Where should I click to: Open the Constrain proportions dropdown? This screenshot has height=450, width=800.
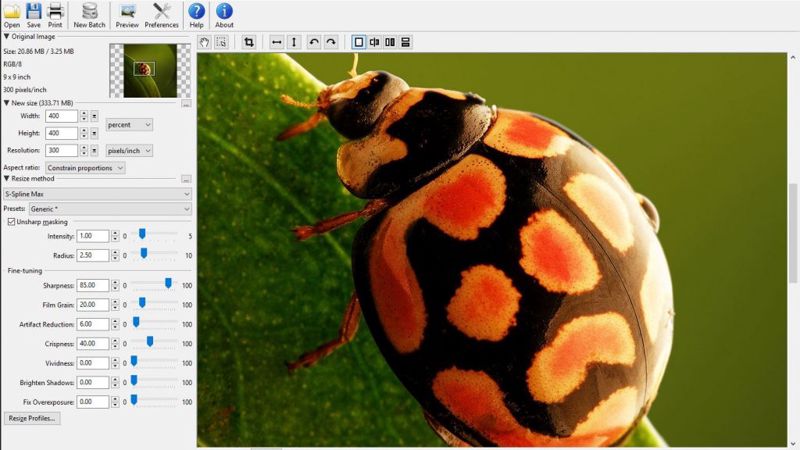tap(85, 168)
